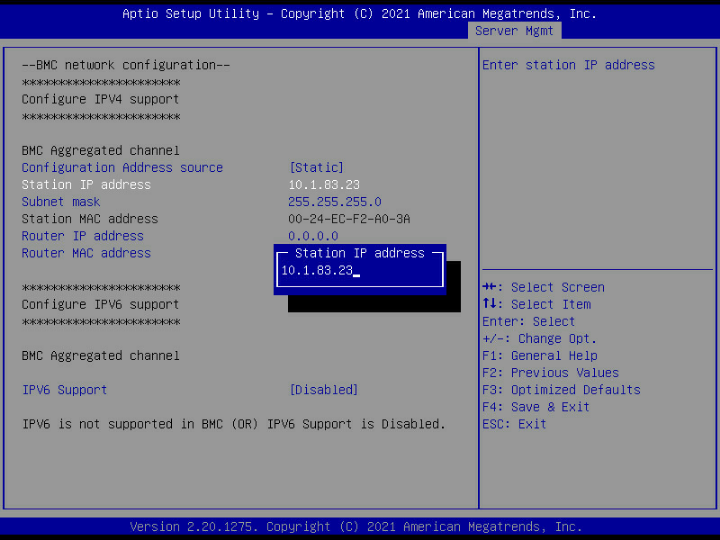Select the Configuration Address source setting
Image resolution: width=720 pixels, height=540 pixels.
(x=122, y=168)
